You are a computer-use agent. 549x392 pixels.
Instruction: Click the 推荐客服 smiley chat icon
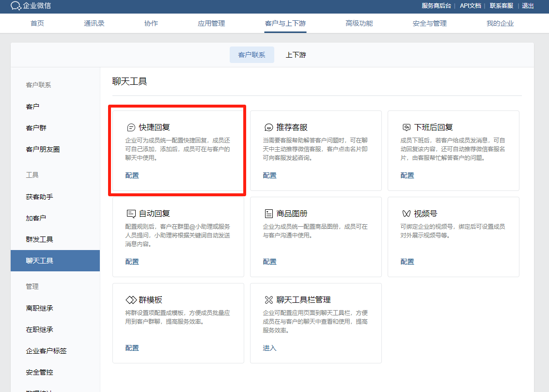[x=268, y=127]
